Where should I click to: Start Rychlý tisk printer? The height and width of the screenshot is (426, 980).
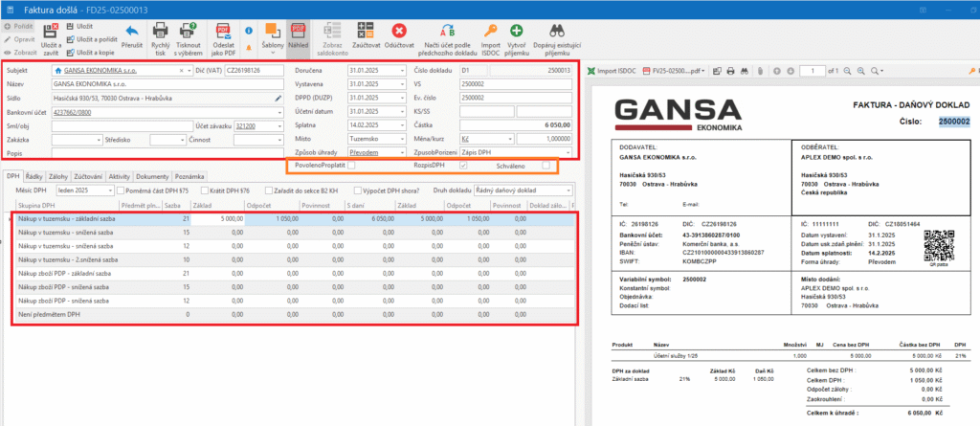160,31
